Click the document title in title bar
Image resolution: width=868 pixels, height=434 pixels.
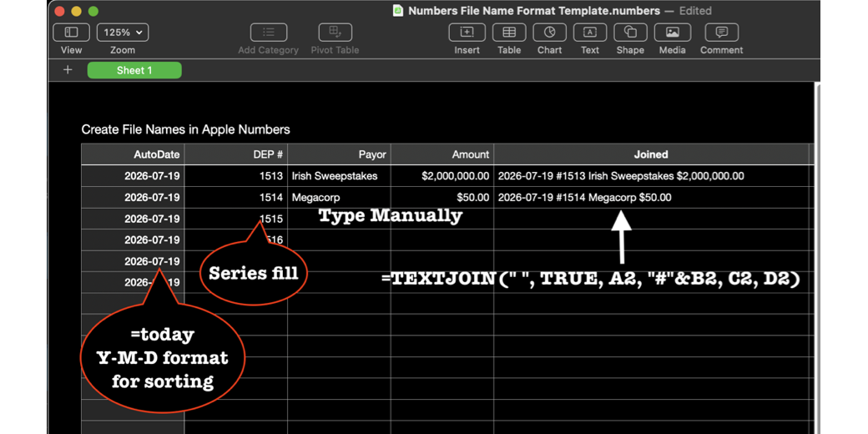pyautogui.click(x=534, y=11)
